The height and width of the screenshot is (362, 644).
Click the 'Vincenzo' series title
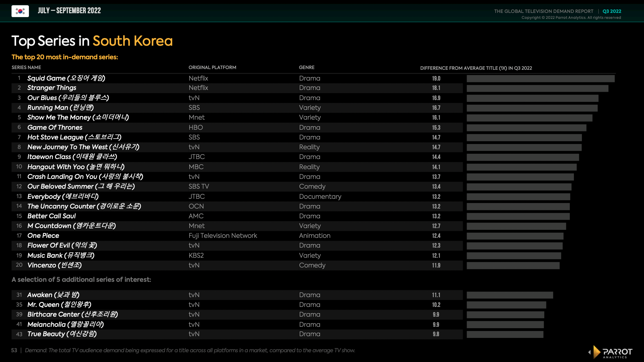pyautogui.click(x=54, y=265)
